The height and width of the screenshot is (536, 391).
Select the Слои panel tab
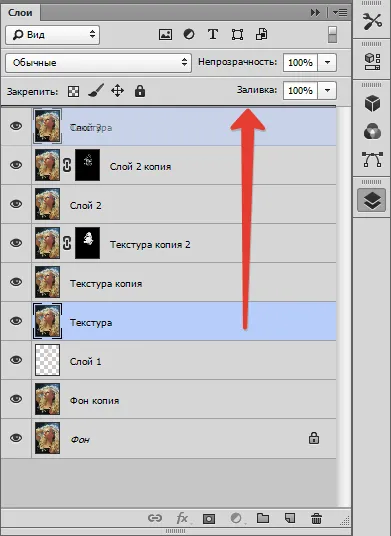pos(20,13)
